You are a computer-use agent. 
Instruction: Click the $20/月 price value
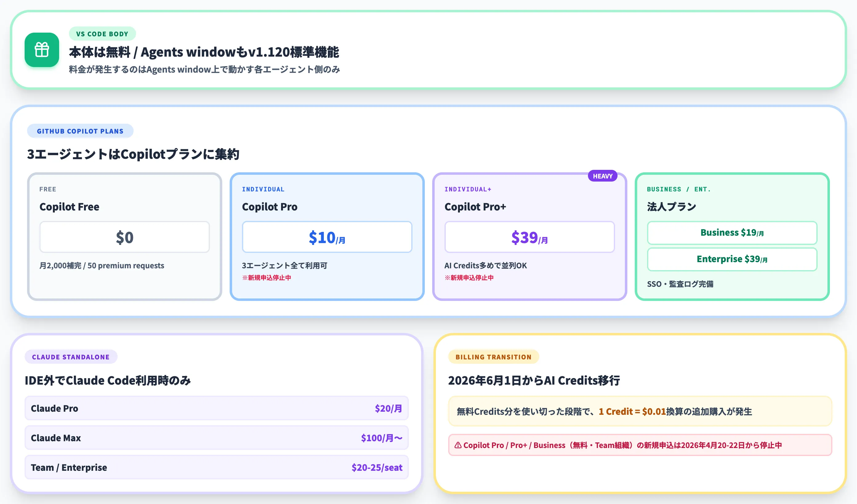[388, 408]
